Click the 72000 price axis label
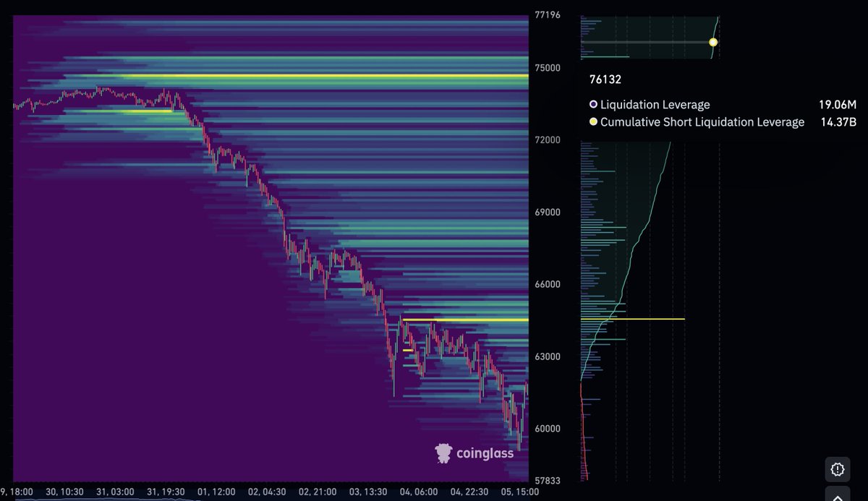The width and height of the screenshot is (868, 501). click(548, 140)
